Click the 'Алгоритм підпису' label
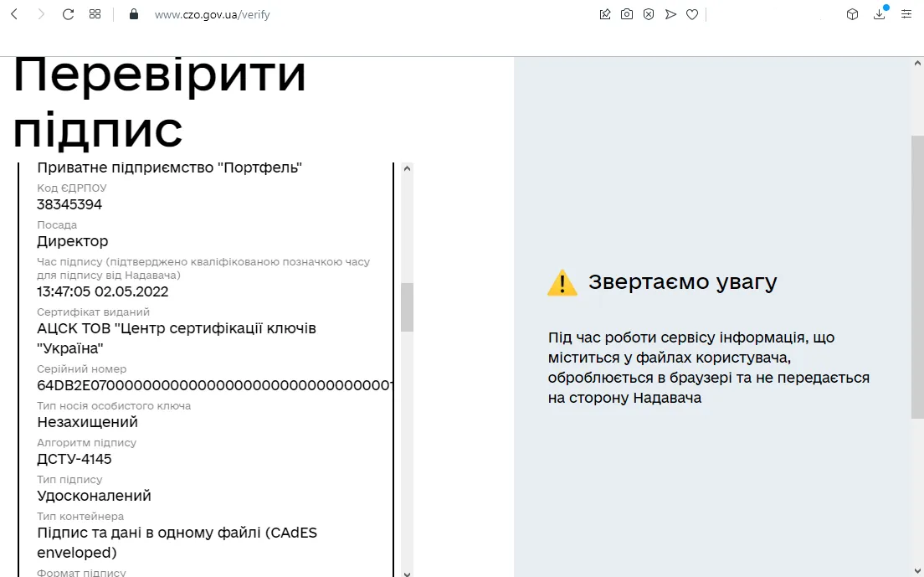 pos(87,443)
